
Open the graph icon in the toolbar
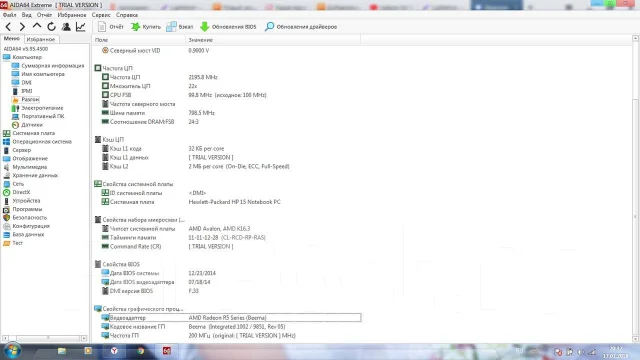pyautogui.click(x=81, y=27)
